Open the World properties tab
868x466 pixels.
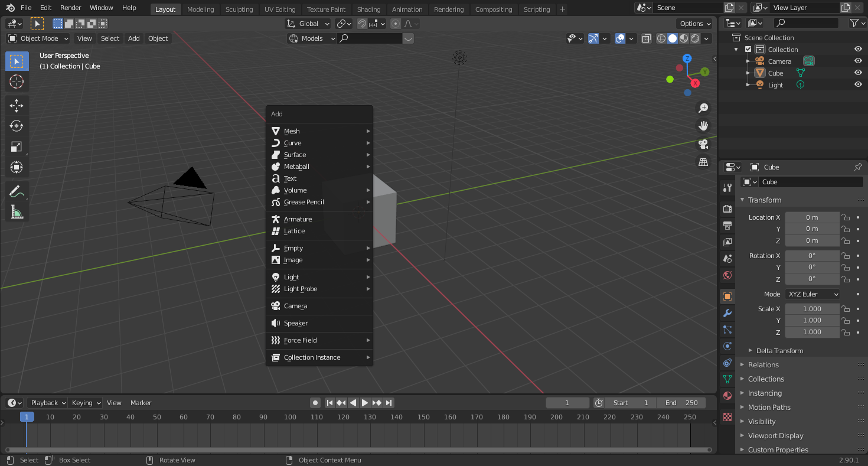727,275
